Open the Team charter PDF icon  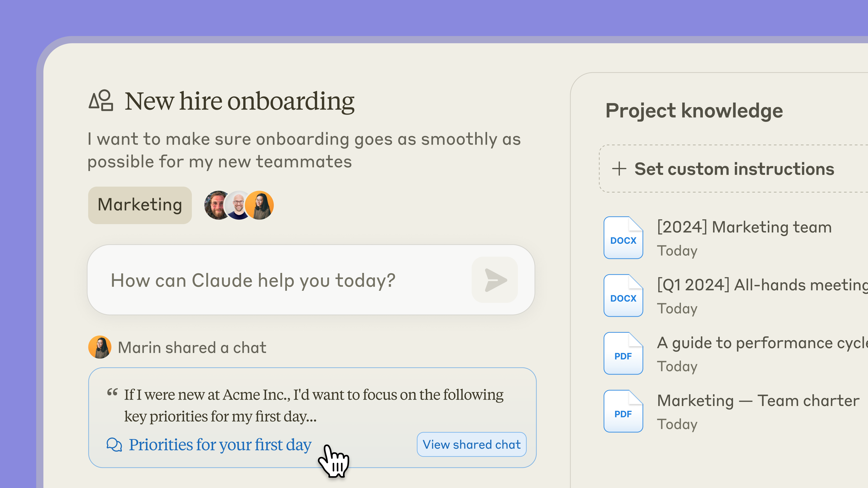click(x=623, y=411)
